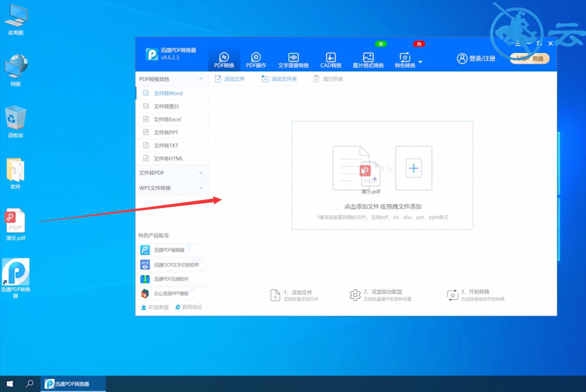Click the user avatar icon
586x392 pixels.
pyautogui.click(x=462, y=58)
